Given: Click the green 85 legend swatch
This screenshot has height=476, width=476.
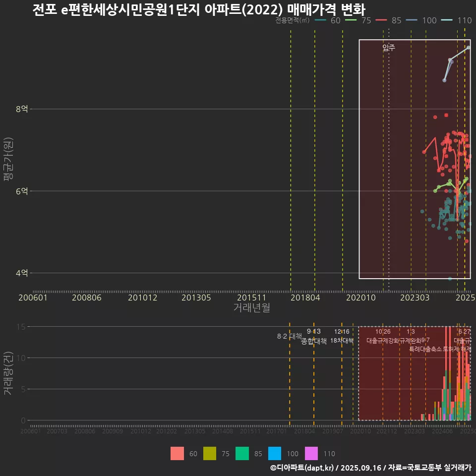Looking at the screenshot, I should 242,454.
